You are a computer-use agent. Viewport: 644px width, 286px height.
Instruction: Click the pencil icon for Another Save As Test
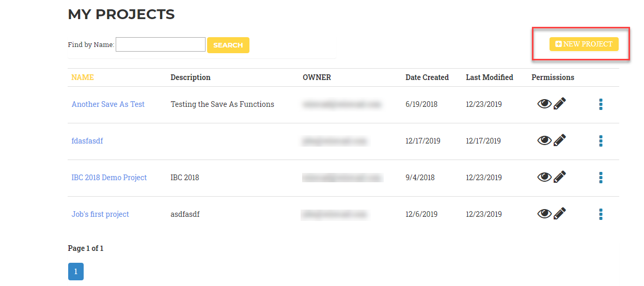560,104
